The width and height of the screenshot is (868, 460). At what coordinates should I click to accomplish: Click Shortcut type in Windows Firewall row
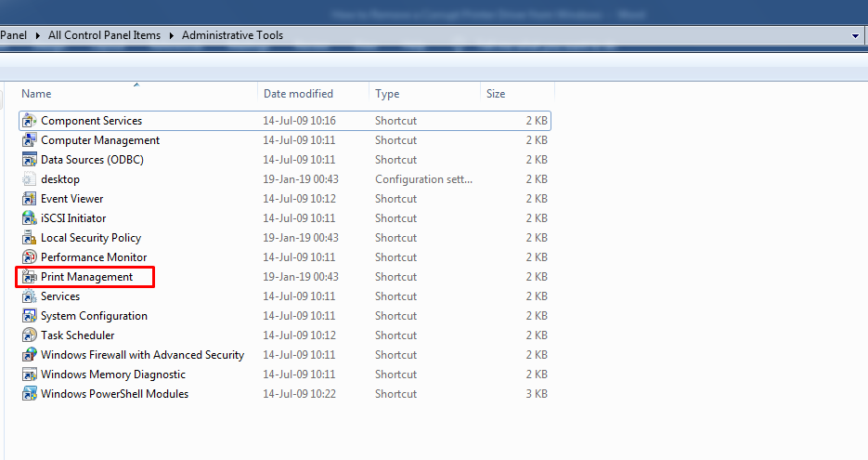click(395, 355)
